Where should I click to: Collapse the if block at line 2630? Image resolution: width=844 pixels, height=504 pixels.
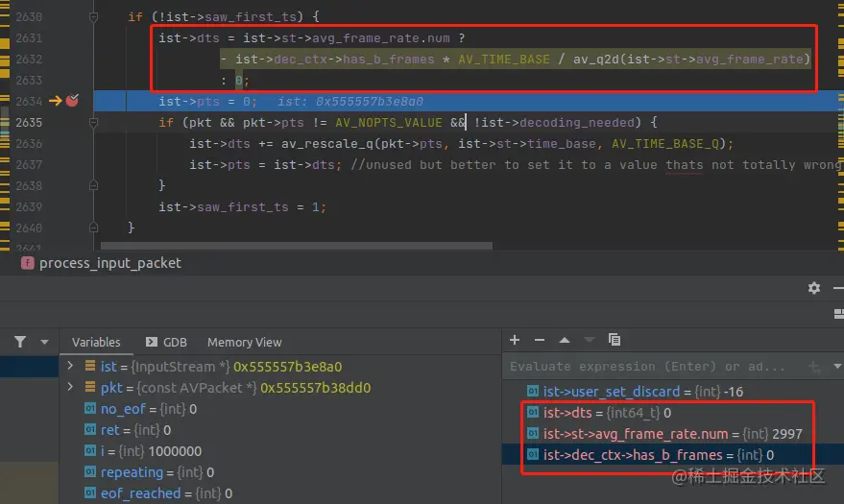93,17
